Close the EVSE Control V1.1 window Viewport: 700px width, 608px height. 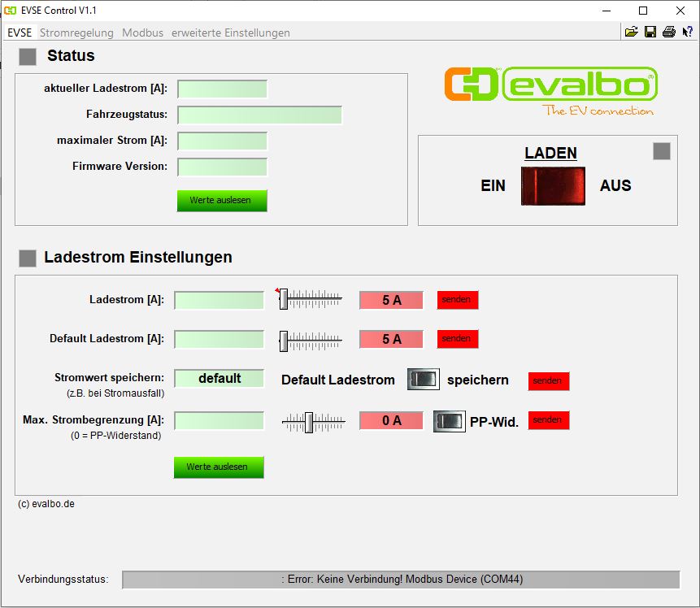(x=680, y=11)
